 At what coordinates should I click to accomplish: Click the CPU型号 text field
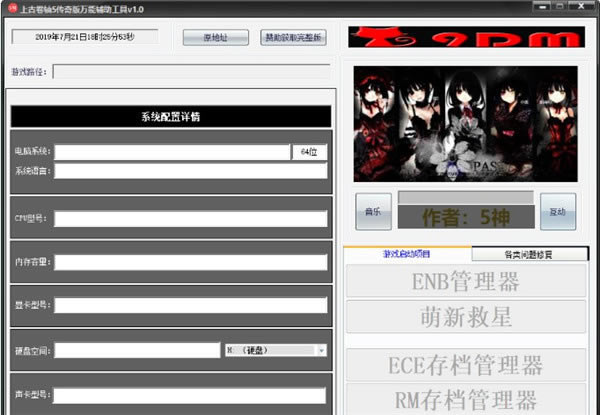[x=191, y=219]
